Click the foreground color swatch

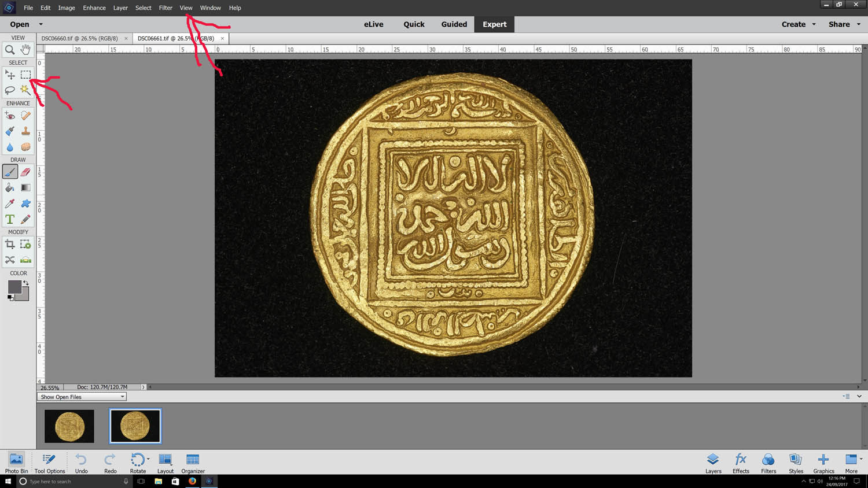(14, 287)
